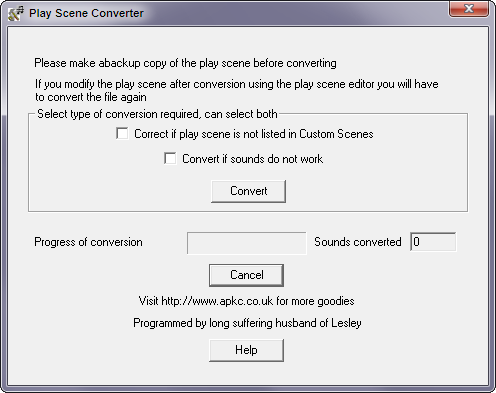Viewport: 496px width, 393px height.
Task: Tick the sounds do not work checkbox
Action: click(x=170, y=158)
